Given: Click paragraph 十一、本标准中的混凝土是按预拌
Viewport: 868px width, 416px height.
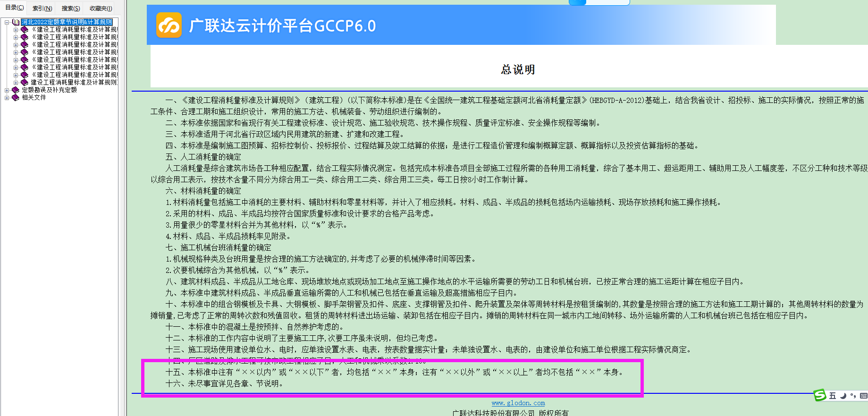Looking at the screenshot, I should [x=256, y=327].
